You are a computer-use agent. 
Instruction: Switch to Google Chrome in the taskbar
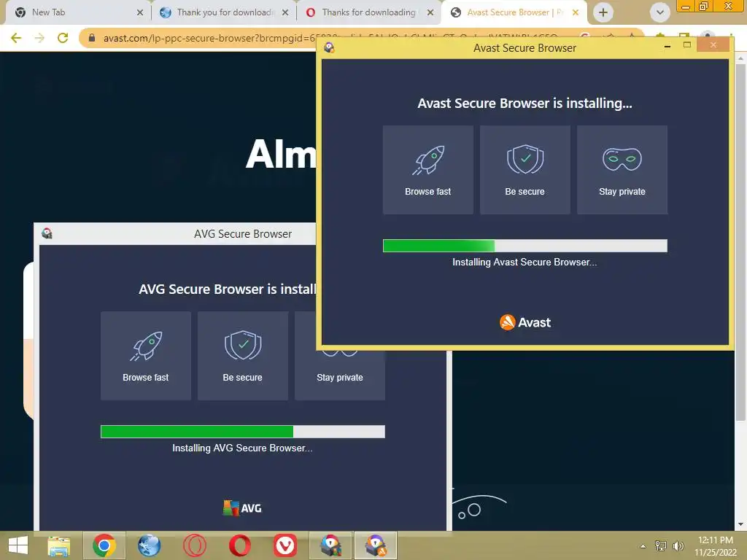(104, 545)
